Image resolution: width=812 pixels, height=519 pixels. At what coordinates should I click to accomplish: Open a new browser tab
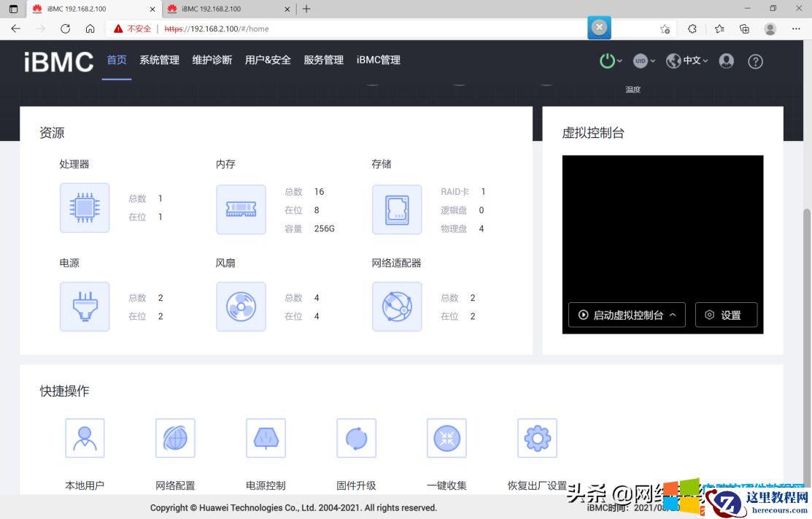tap(306, 9)
